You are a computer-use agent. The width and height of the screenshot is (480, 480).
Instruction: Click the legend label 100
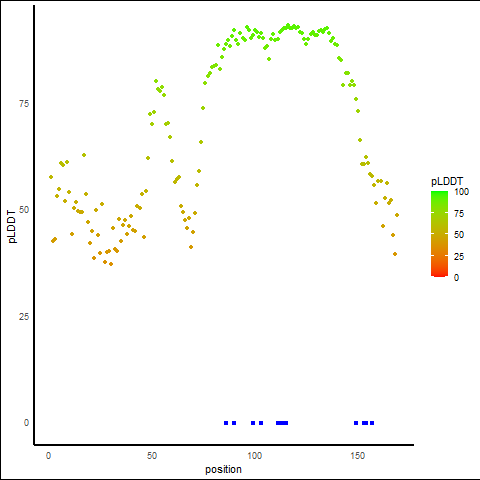point(461,192)
